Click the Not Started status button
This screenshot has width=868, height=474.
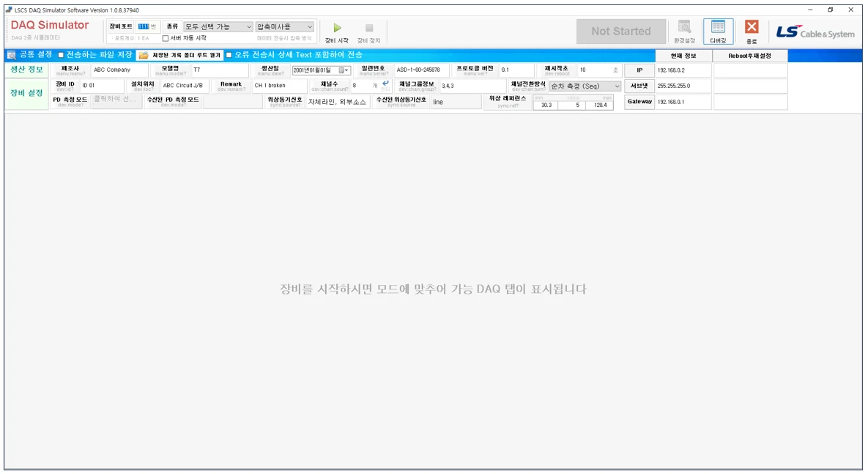click(621, 32)
